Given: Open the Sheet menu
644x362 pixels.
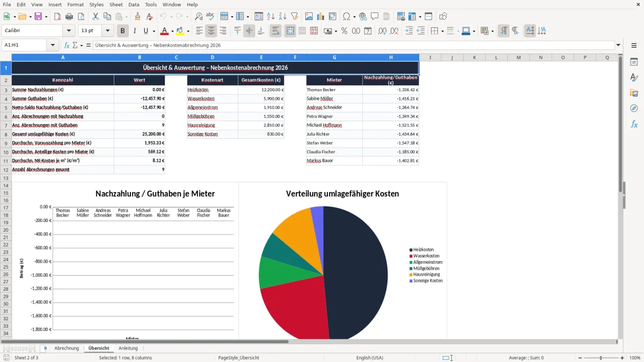Looking at the screenshot, I should point(116,4).
